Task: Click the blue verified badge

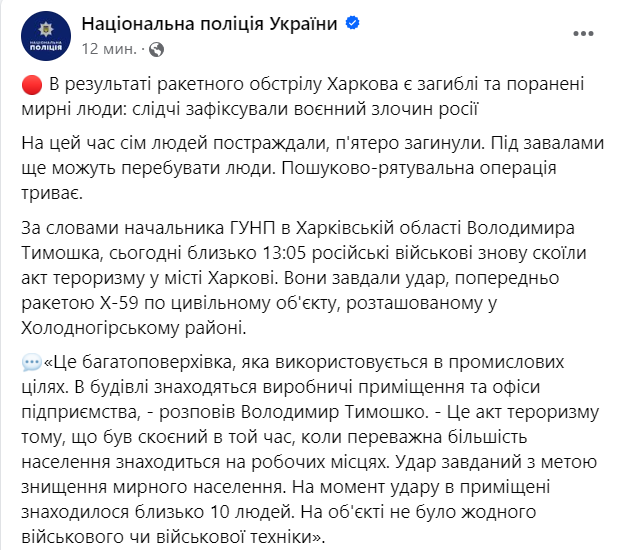Action: (349, 25)
